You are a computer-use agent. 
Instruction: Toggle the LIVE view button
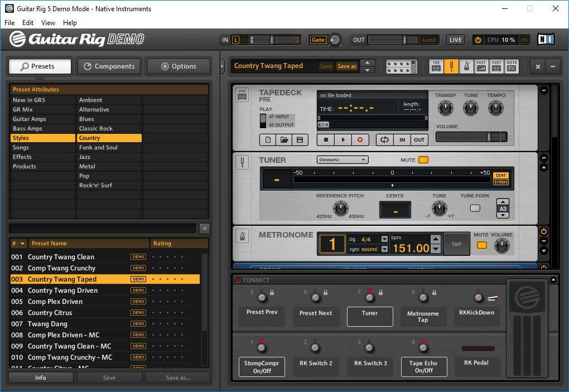pos(455,40)
